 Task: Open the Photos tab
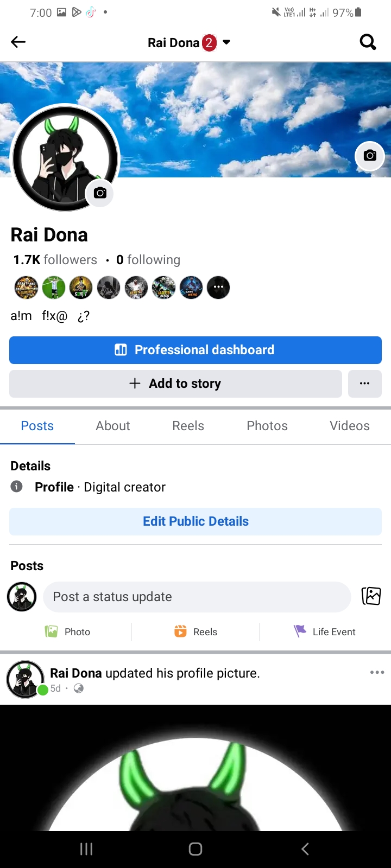tap(267, 426)
